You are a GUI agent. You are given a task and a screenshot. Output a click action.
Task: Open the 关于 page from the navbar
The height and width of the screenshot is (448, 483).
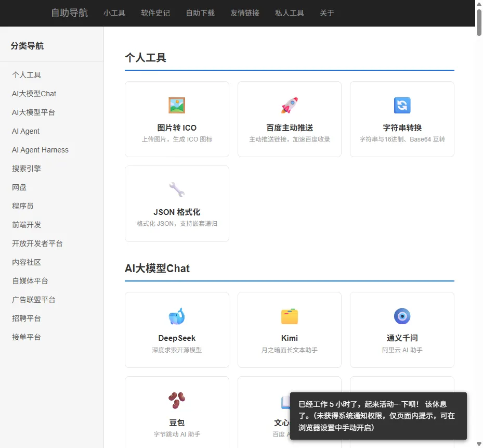(327, 13)
